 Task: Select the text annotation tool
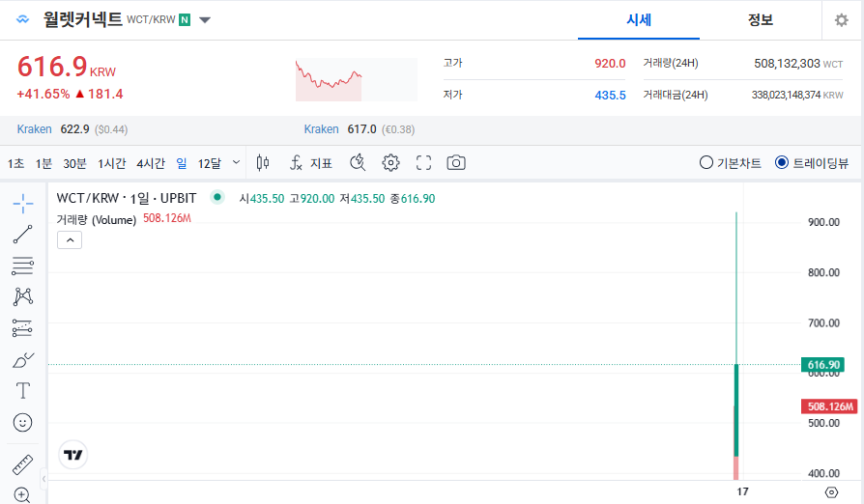click(x=22, y=391)
